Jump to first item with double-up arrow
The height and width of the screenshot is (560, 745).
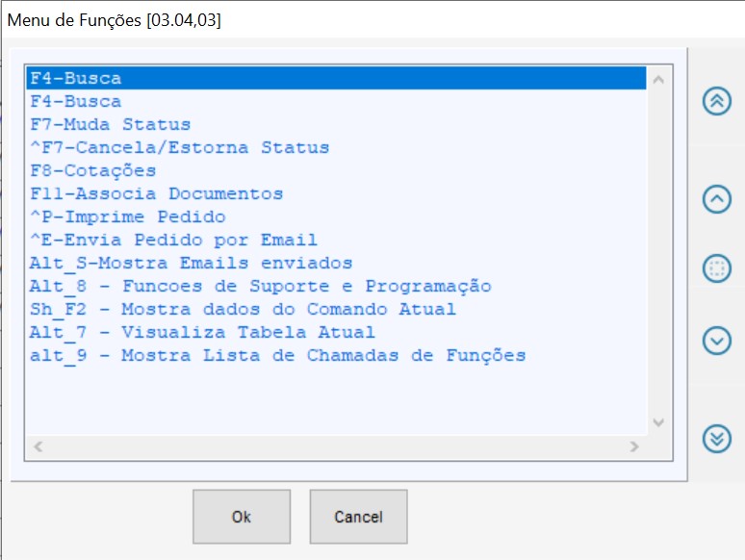coord(717,101)
